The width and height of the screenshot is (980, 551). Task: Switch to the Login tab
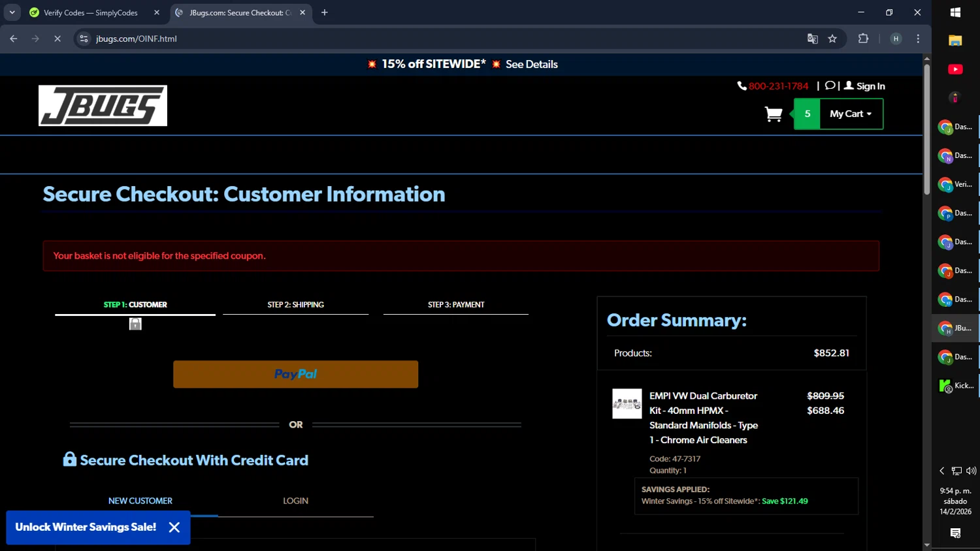(x=295, y=501)
